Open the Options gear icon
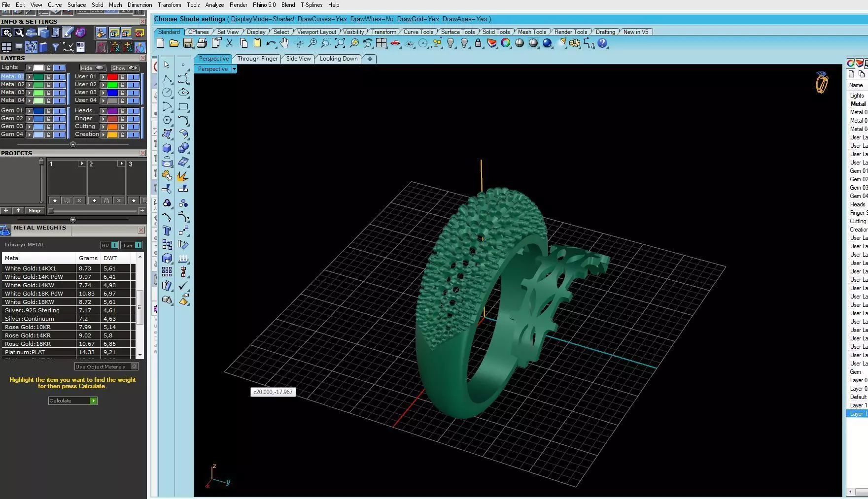Image resolution: width=868 pixels, height=499 pixels. (x=575, y=43)
